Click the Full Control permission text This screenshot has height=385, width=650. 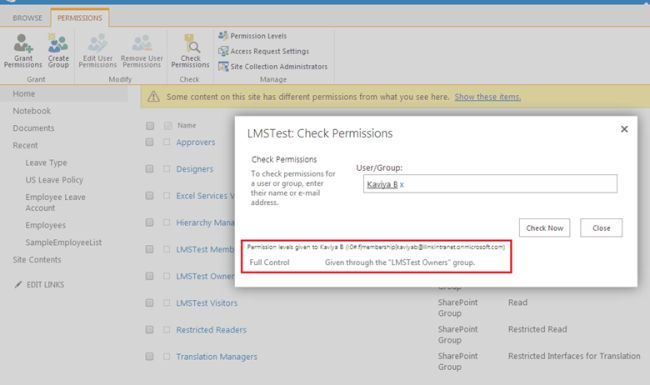pos(269,262)
